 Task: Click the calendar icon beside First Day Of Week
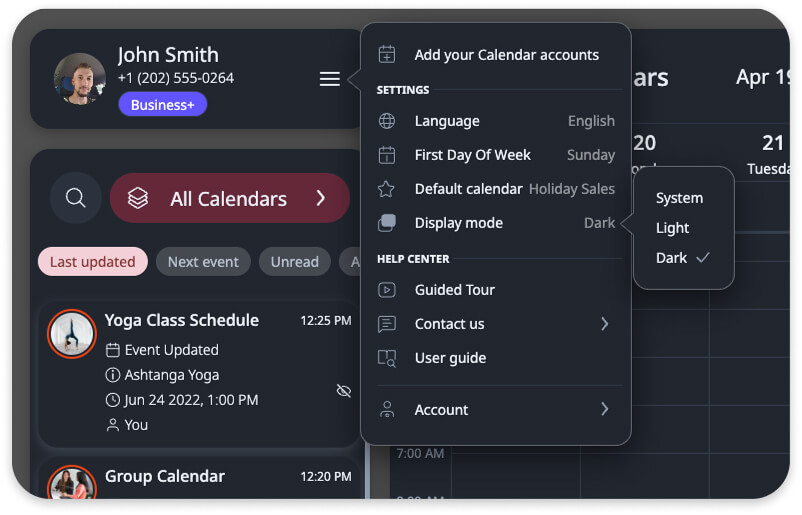pyautogui.click(x=387, y=154)
